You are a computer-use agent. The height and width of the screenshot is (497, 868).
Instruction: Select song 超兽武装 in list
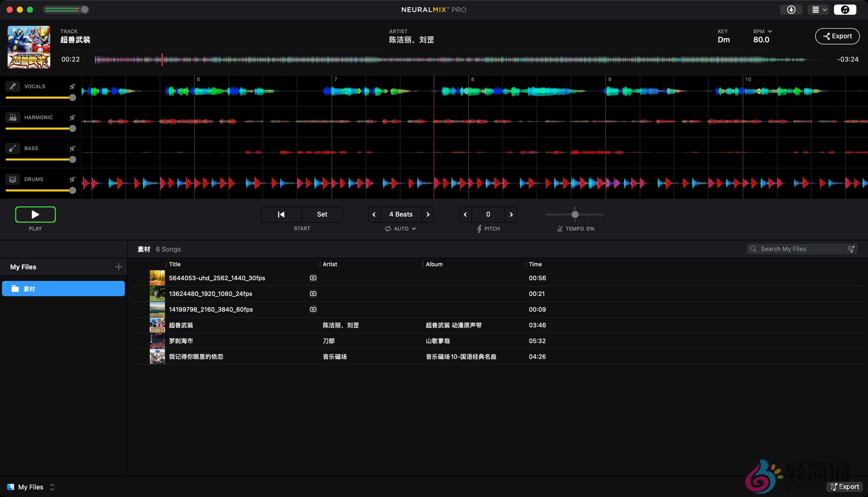[497, 325]
